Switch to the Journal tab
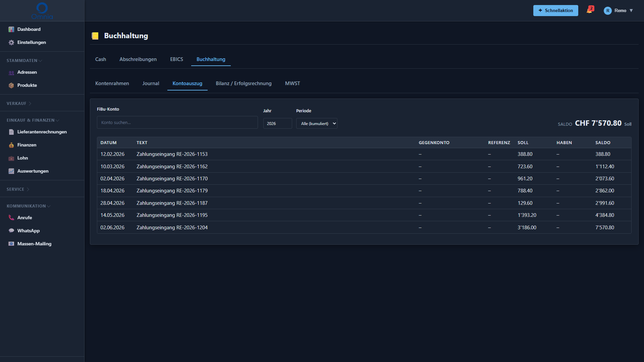 pos(151,83)
